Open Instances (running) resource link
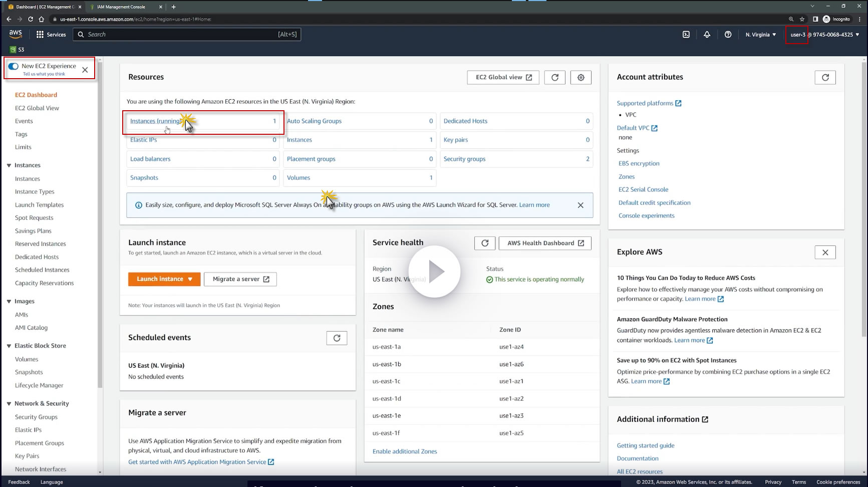This screenshot has height=487, width=868. pyautogui.click(x=155, y=121)
